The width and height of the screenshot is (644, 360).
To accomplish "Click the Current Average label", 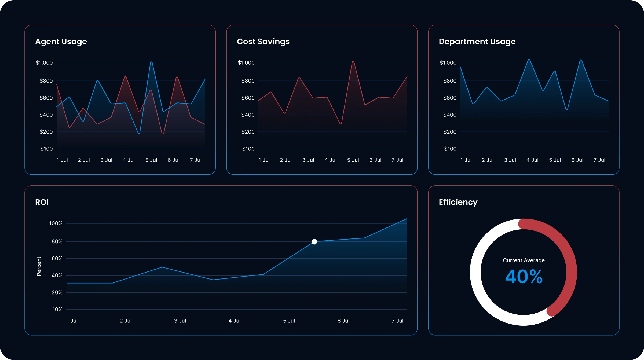I will (x=524, y=260).
